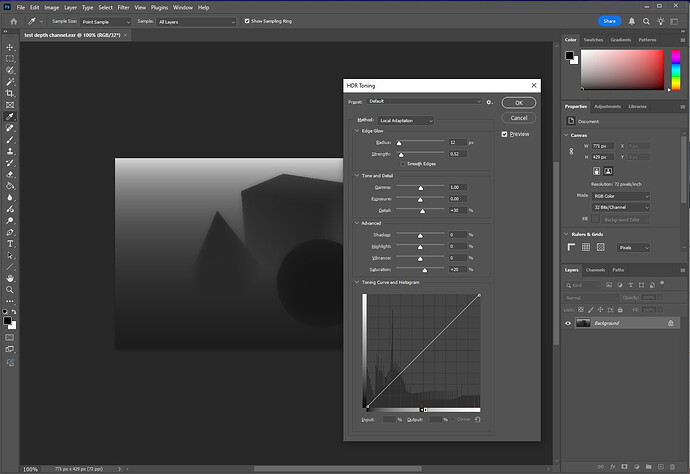Select the Rectangular Marquee tool

[x=10, y=59]
